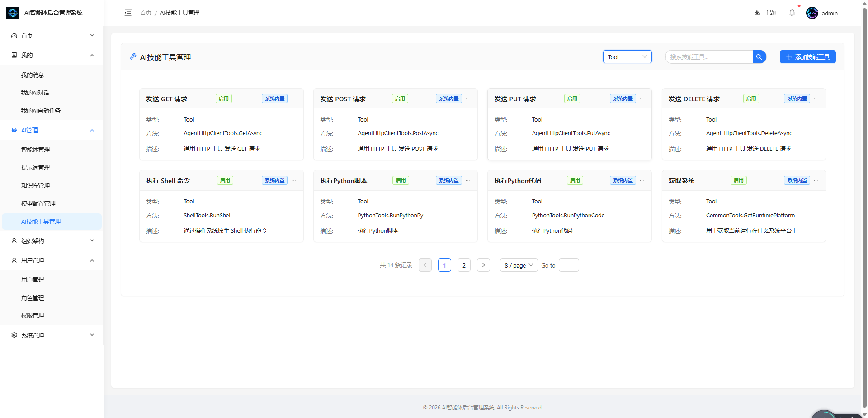Click the 系统内置 tag on 发送 POST 请求
This screenshot has height=418, width=868.
[449, 99]
